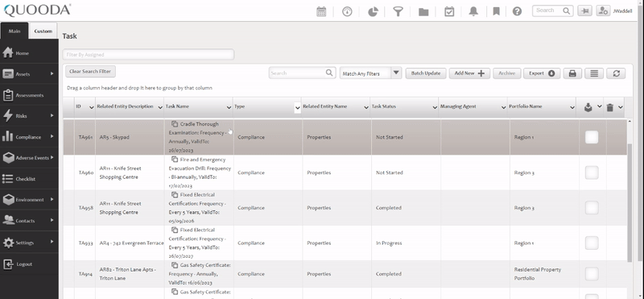Open the calendar checkmark tasks icon
This screenshot has height=299, width=644.
(449, 11)
